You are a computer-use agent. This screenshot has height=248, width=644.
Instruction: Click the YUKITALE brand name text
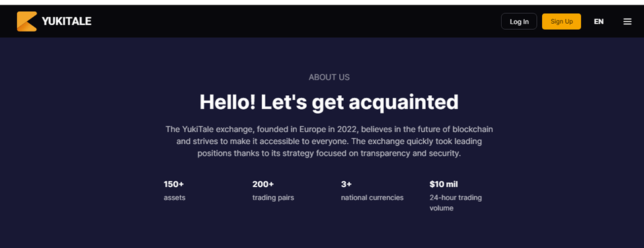point(67,21)
